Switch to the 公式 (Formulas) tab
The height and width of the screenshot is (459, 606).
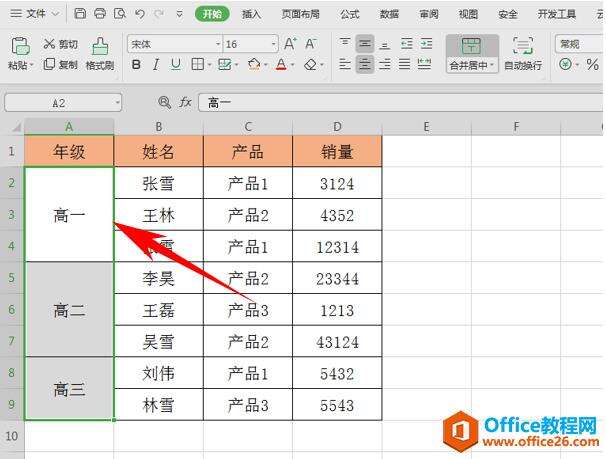pos(350,14)
